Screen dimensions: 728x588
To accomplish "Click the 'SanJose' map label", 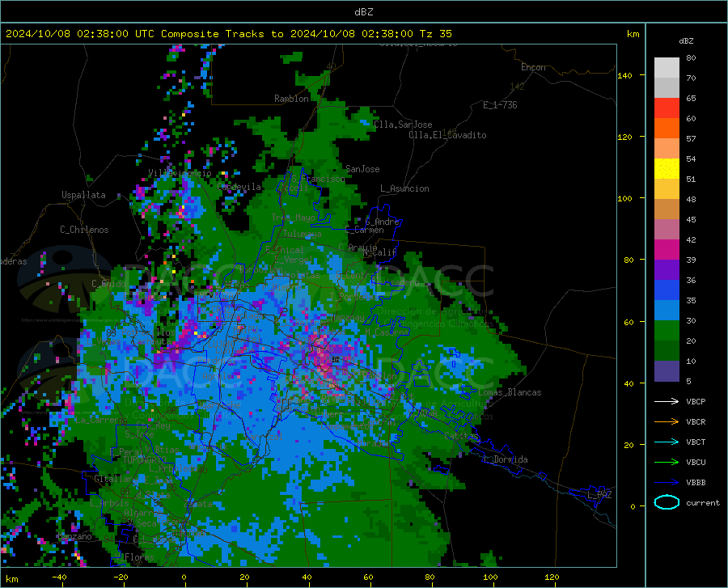I will tap(362, 169).
